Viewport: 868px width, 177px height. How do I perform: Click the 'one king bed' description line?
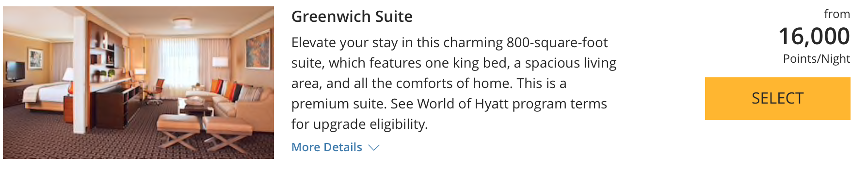(x=454, y=63)
